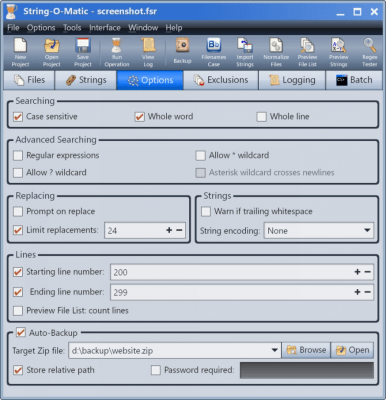Screen dimensions: 386x400
Task: Decrement the starting line number
Action: coord(367,272)
